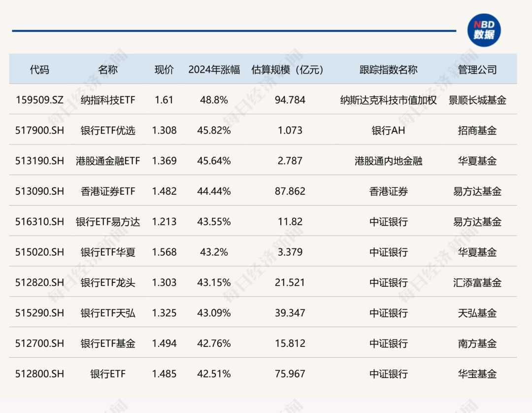
Task: Click the 银行ETF天弘 name cell
Action: pos(108,313)
